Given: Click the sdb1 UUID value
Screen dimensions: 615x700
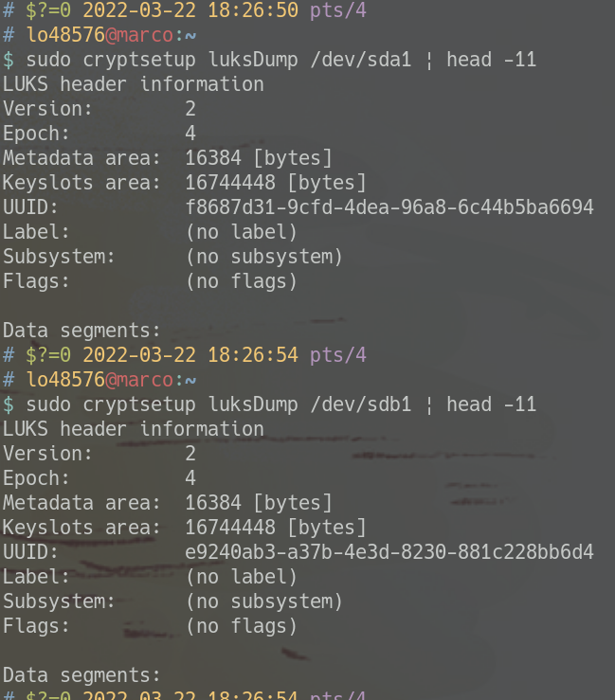Looking at the screenshot, I should click(x=389, y=552).
